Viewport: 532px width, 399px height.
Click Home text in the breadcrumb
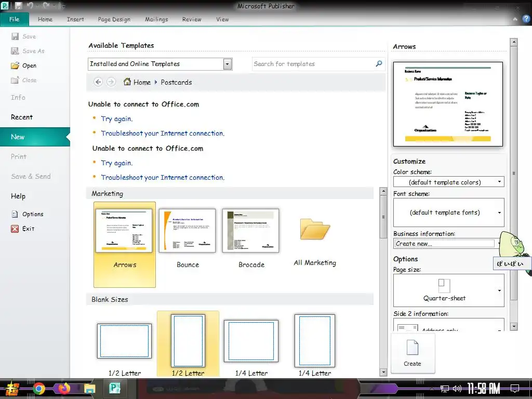(x=142, y=82)
